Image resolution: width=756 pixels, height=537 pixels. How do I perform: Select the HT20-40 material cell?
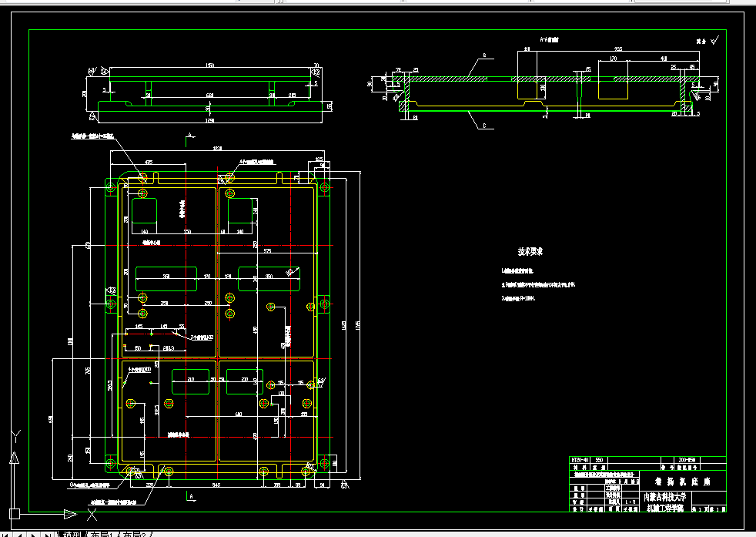pyautogui.click(x=580, y=460)
